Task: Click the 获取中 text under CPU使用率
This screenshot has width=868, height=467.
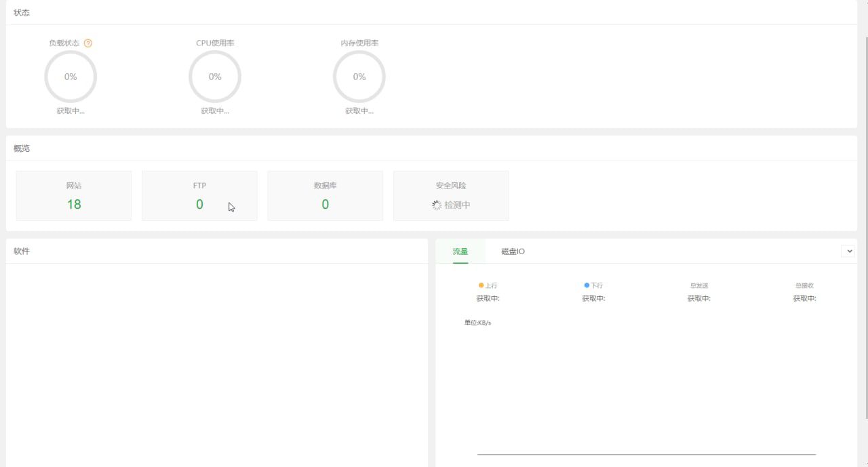Action: click(x=215, y=111)
